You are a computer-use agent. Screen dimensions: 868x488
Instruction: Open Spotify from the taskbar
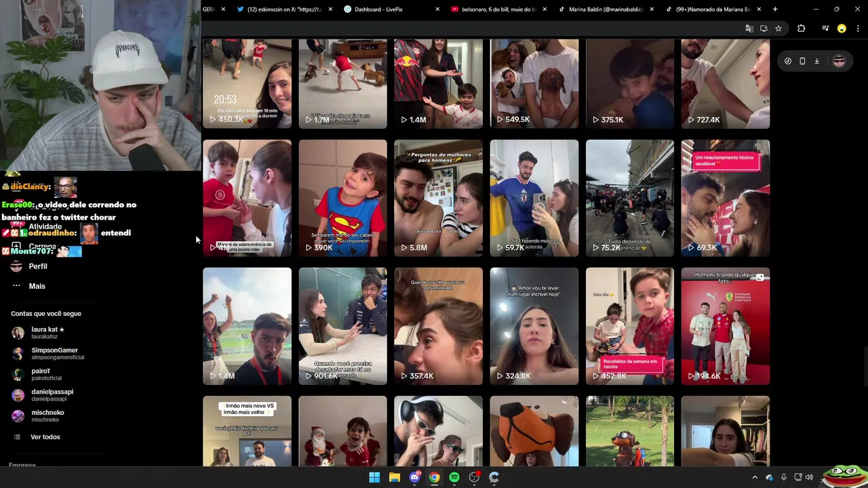(454, 477)
